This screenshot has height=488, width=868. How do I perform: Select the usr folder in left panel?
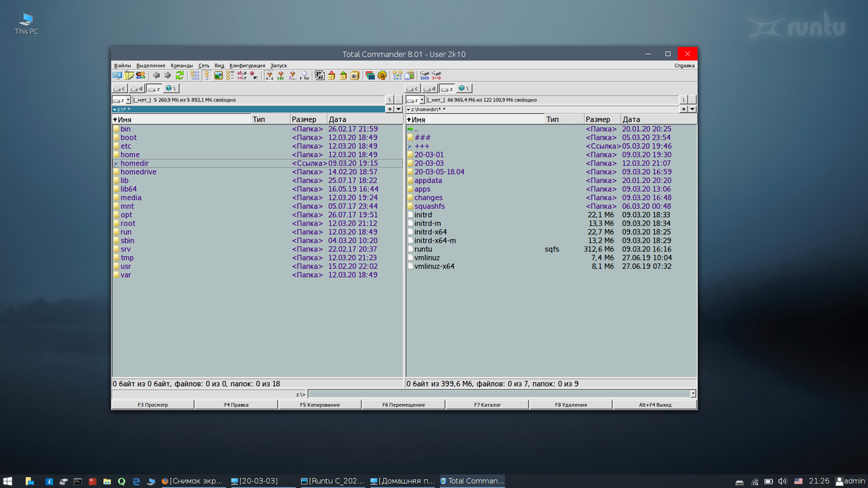point(257,266)
